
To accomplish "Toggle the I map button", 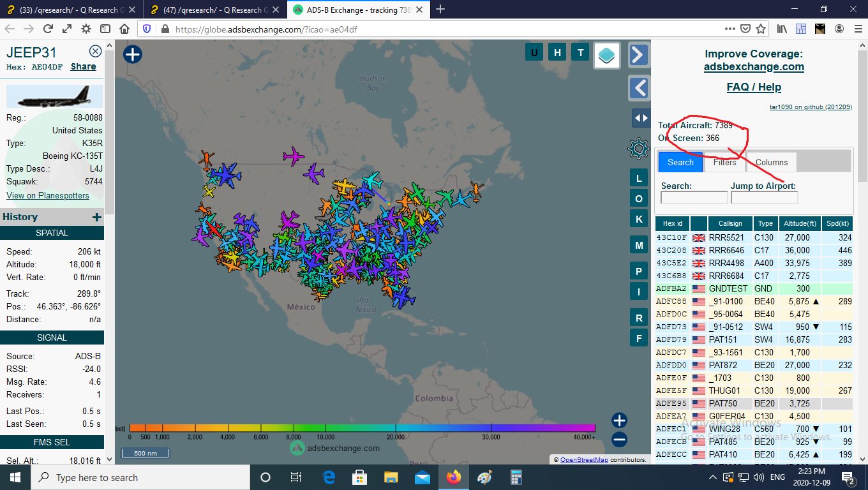I will tap(639, 292).
